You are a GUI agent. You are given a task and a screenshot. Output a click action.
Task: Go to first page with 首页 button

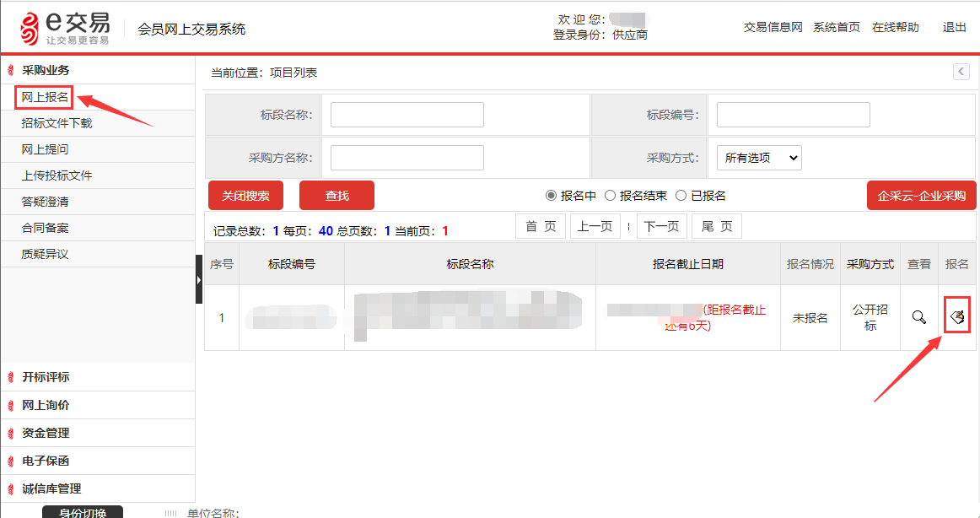[x=541, y=226]
